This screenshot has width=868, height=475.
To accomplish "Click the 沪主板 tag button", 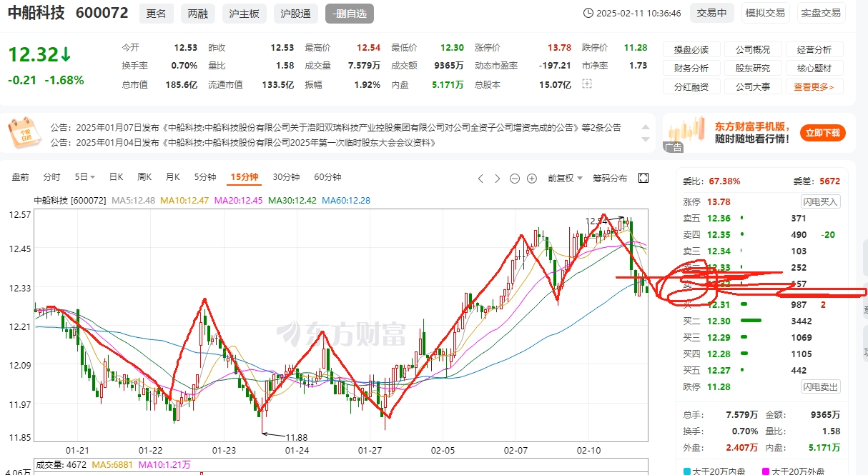I will pyautogui.click(x=245, y=13).
